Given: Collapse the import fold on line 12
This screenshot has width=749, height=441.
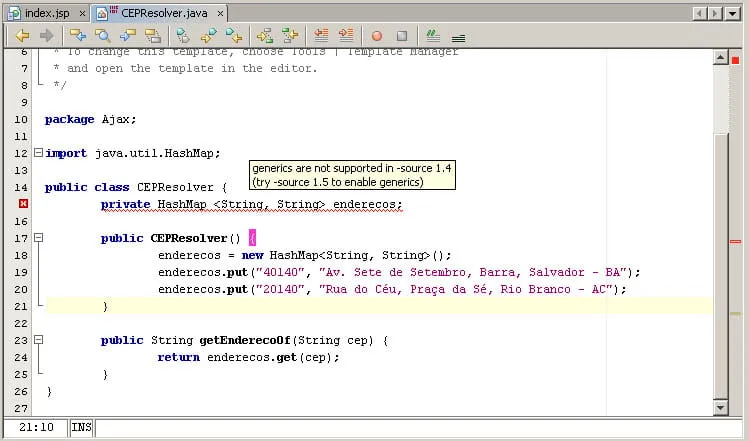Looking at the screenshot, I should pos(38,153).
